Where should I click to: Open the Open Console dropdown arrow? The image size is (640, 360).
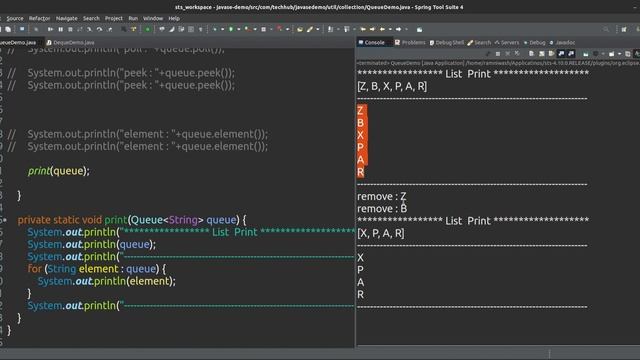pos(619,54)
